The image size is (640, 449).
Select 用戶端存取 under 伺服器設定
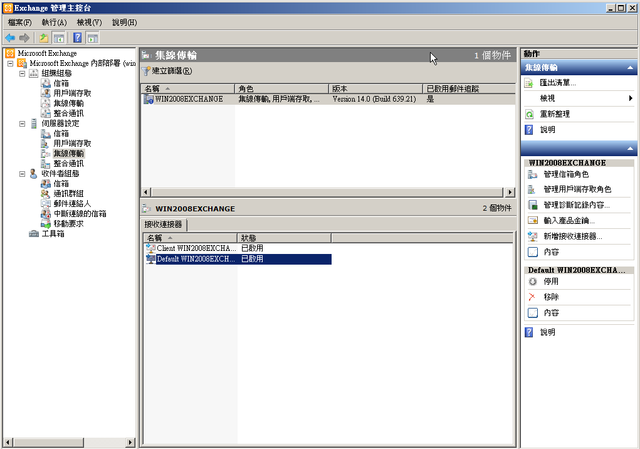(x=72, y=143)
